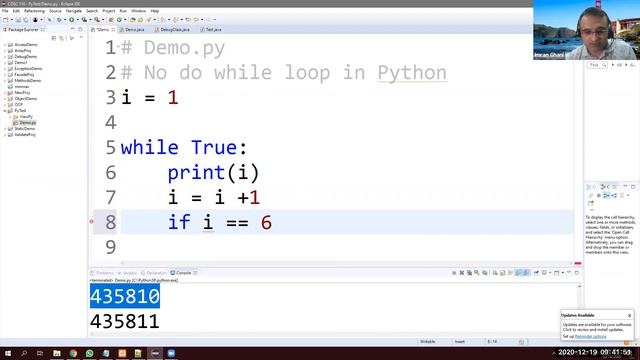Click console output line 435811
Image resolution: width=640 pixels, height=360 pixels.
[125, 321]
